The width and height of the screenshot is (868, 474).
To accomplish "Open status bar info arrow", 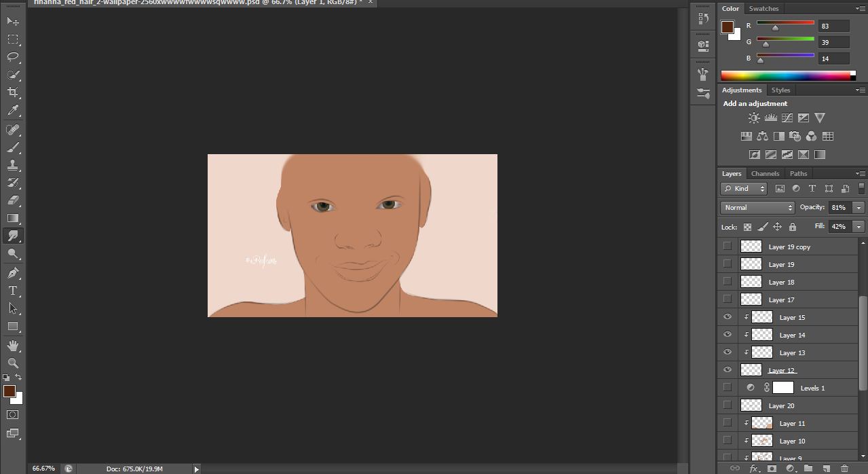I will pyautogui.click(x=197, y=469).
